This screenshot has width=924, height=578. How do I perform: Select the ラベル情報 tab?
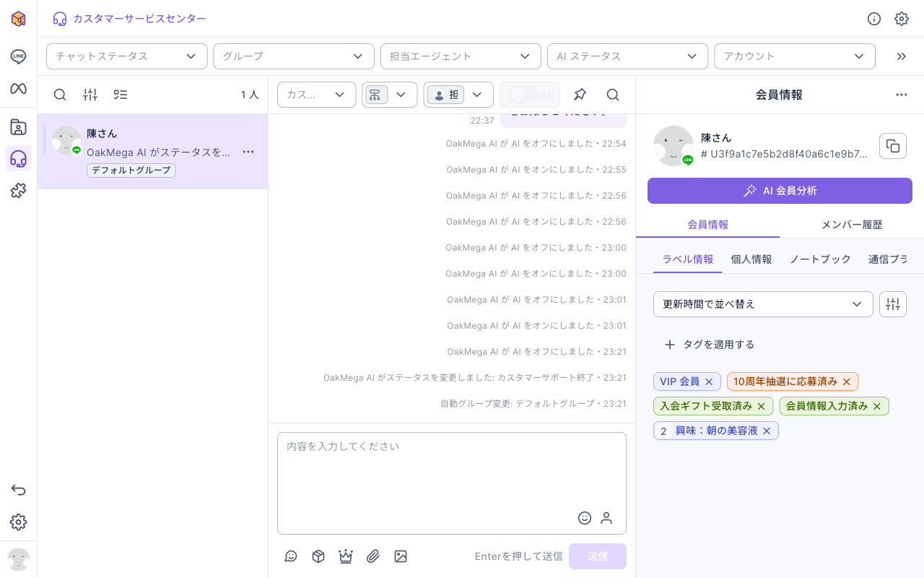tap(688, 259)
